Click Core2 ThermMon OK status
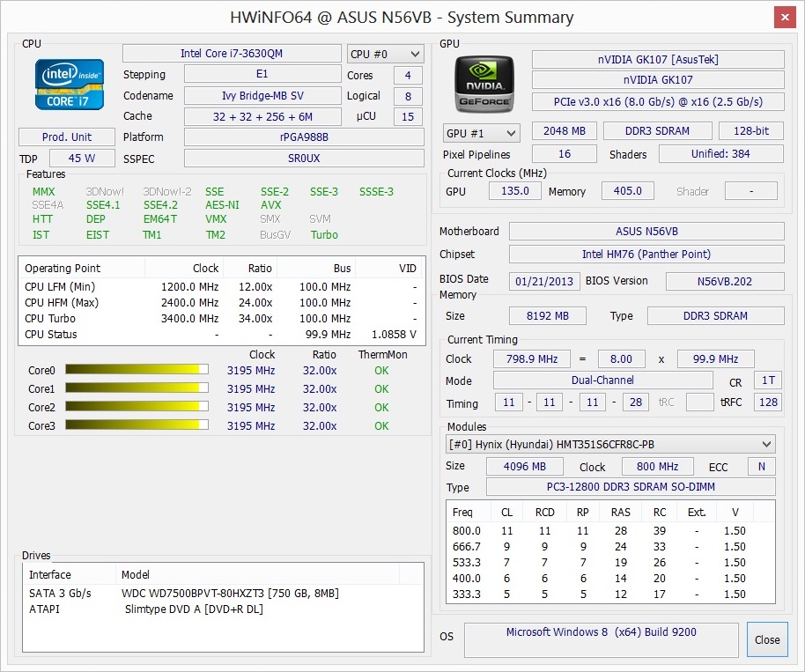Screen dimensions: 805x672 coord(381,407)
